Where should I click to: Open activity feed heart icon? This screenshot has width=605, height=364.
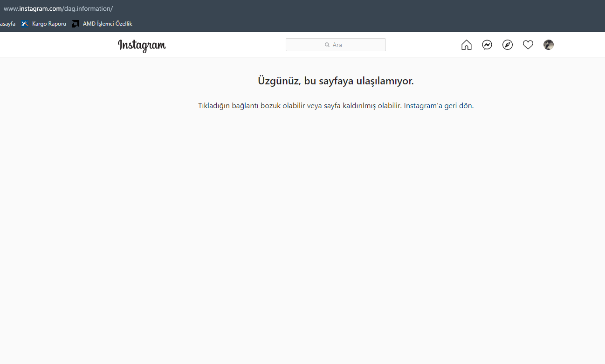click(x=528, y=45)
